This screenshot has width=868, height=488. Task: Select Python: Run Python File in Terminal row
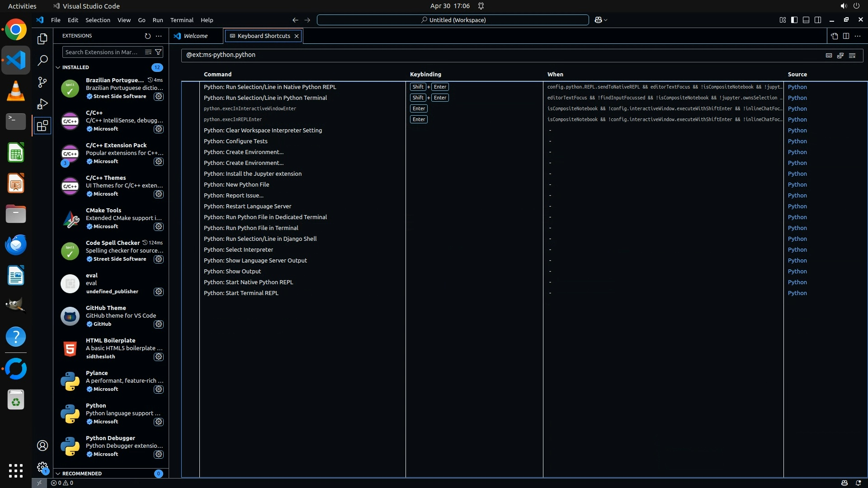pos(251,228)
